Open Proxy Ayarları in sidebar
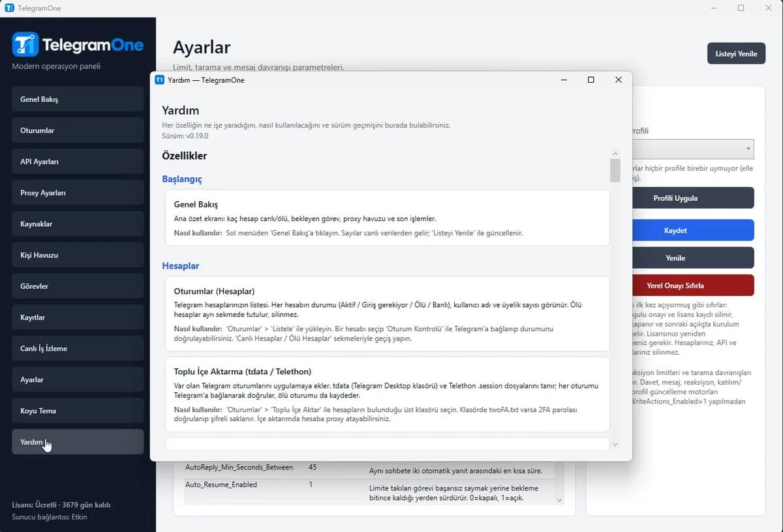This screenshot has width=783, height=532. pyautogui.click(x=78, y=193)
